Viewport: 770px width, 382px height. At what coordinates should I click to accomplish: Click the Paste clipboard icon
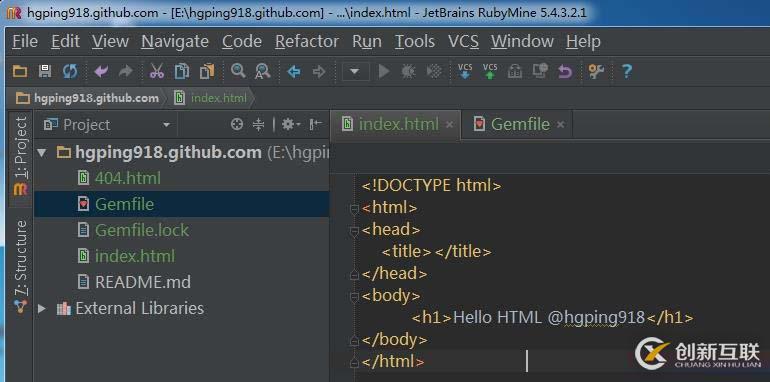tap(207, 72)
